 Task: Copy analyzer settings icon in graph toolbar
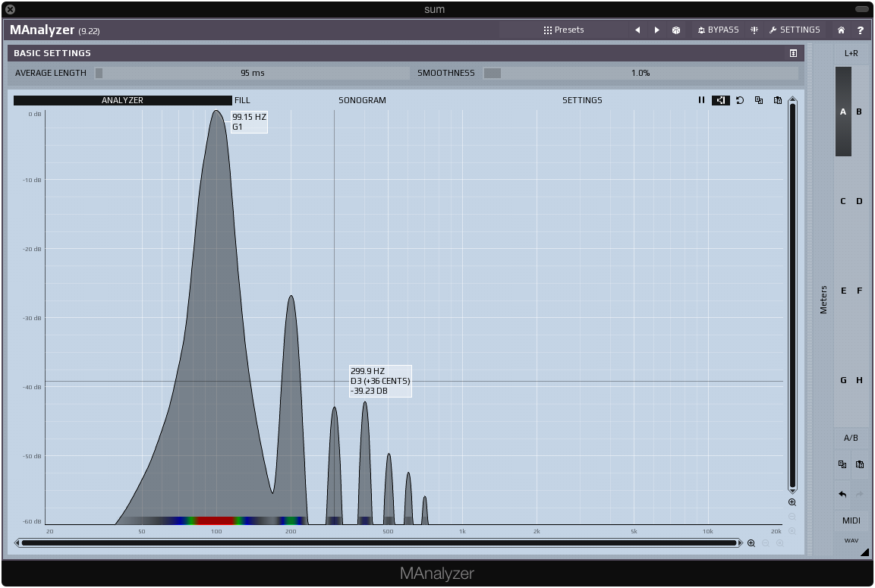(759, 100)
